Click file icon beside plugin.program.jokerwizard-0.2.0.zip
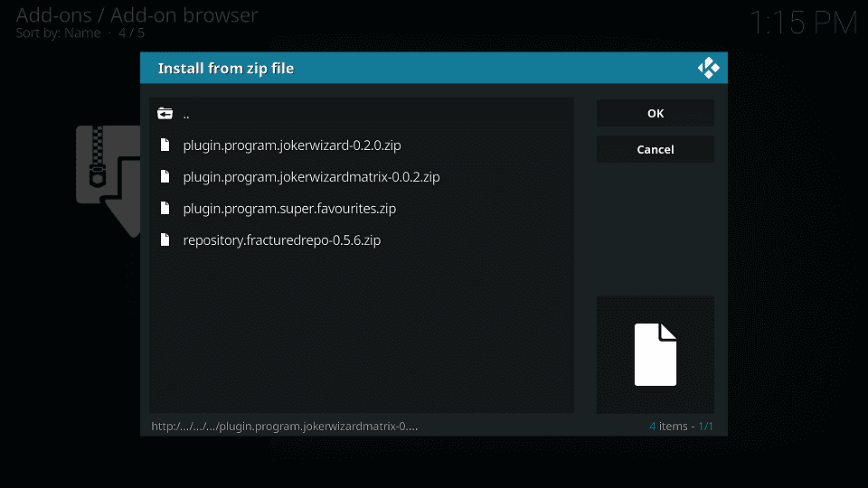This screenshot has width=868, height=488. (x=165, y=145)
